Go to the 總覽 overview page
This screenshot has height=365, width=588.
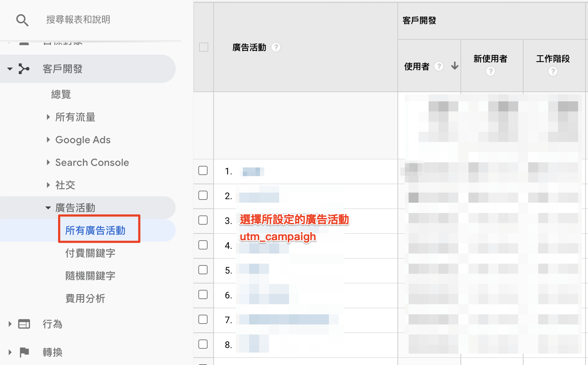[x=61, y=94]
